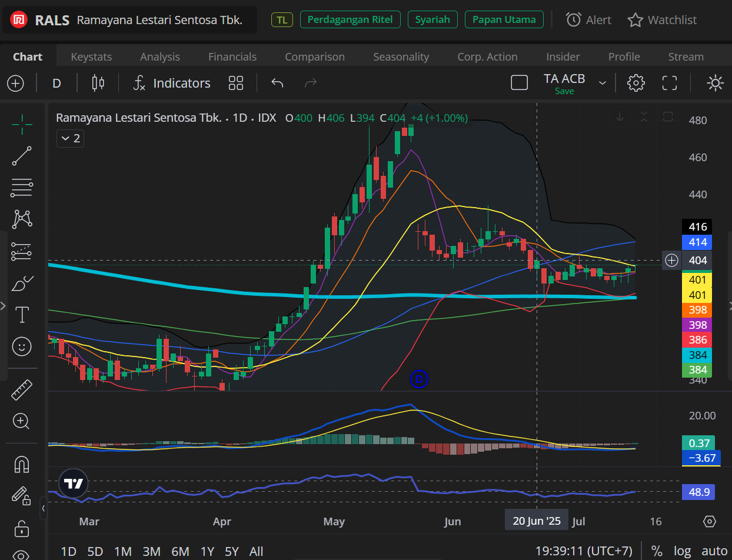Viewport: 732px width, 560px height.
Task: Set the range to 3M
Action: 151,551
